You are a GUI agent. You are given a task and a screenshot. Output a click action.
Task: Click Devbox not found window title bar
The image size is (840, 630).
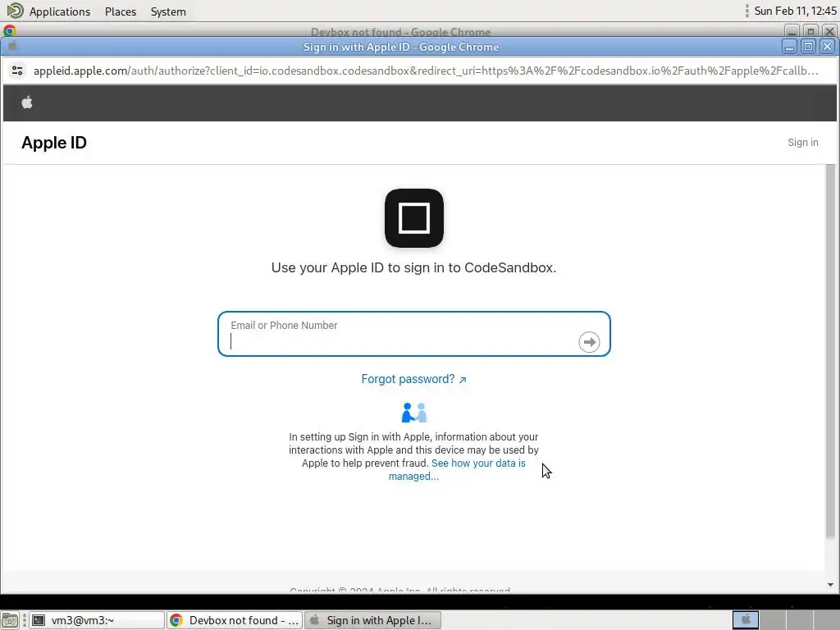click(x=400, y=31)
